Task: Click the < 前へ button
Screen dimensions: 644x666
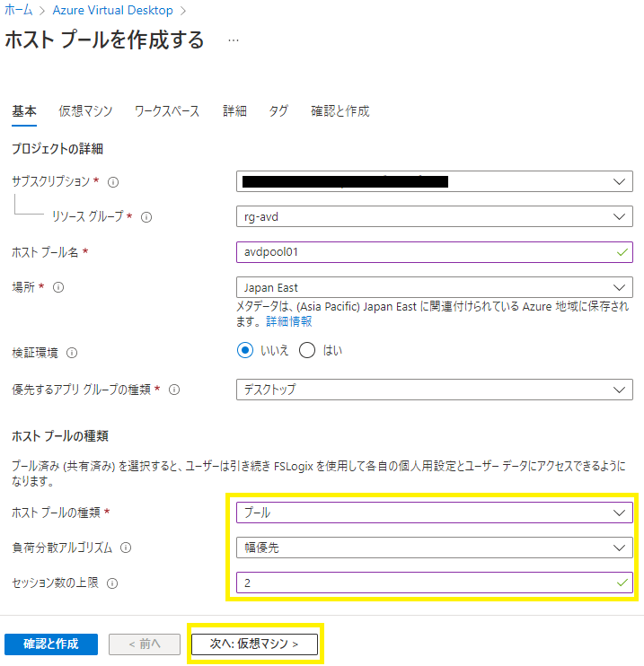Action: click(x=145, y=644)
